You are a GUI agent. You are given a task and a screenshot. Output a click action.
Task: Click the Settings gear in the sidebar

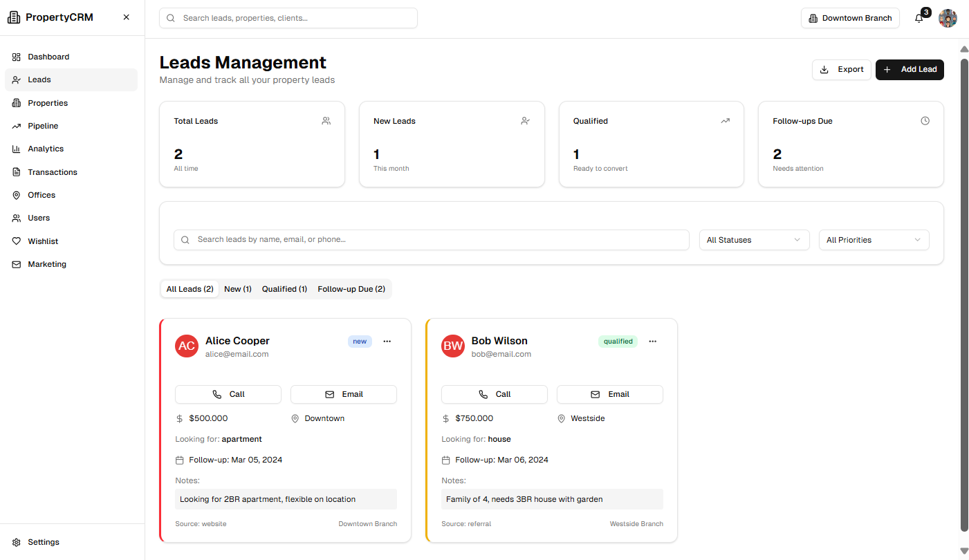tap(17, 542)
